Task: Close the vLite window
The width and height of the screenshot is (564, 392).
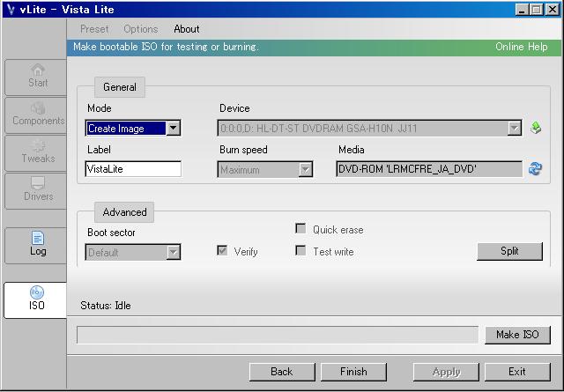Action: coord(553,10)
